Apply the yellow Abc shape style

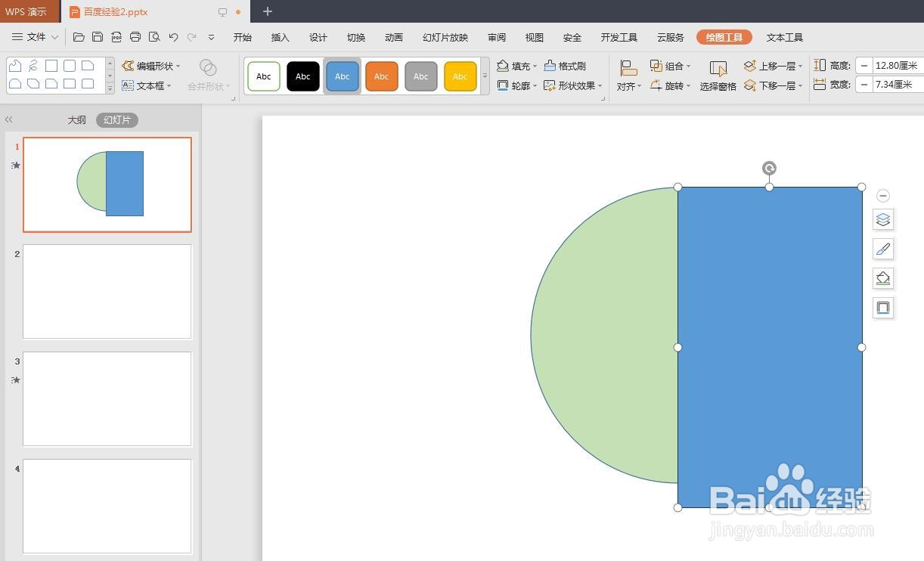coord(460,76)
